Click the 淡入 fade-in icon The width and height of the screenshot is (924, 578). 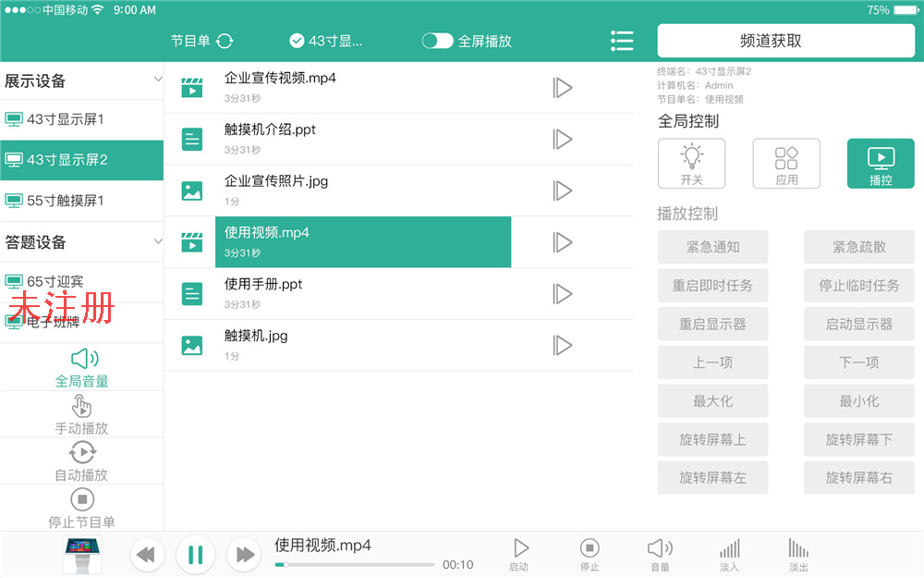click(729, 552)
